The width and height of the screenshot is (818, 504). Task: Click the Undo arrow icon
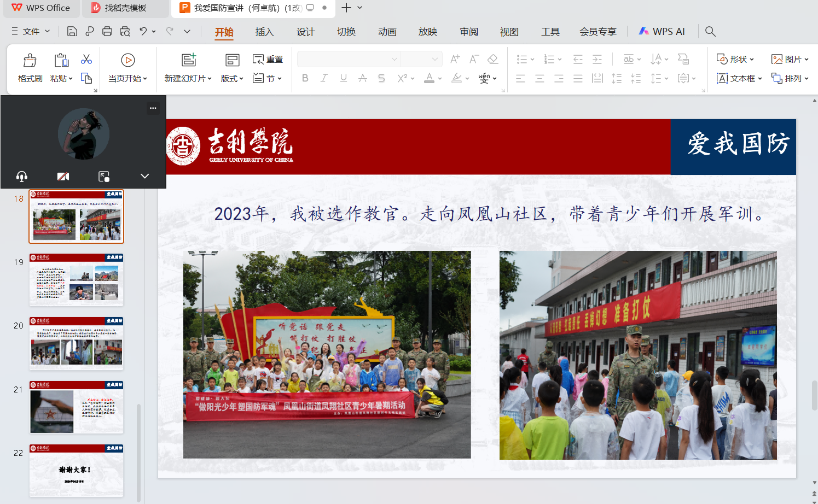click(143, 31)
